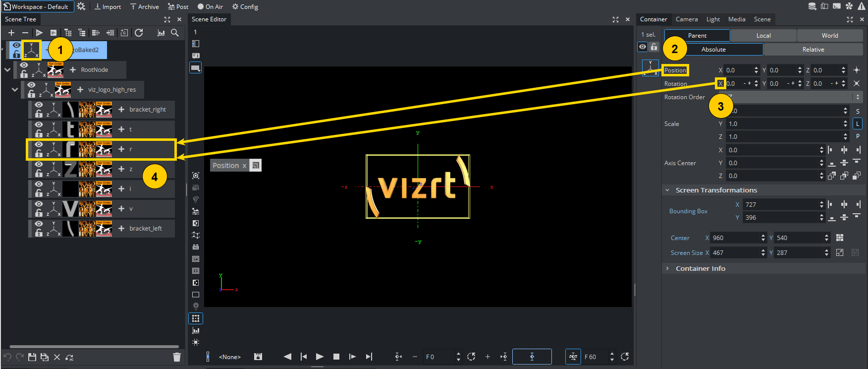This screenshot has width=868, height=369.
Task: Open the <None> director dropdown
Action: [x=230, y=357]
